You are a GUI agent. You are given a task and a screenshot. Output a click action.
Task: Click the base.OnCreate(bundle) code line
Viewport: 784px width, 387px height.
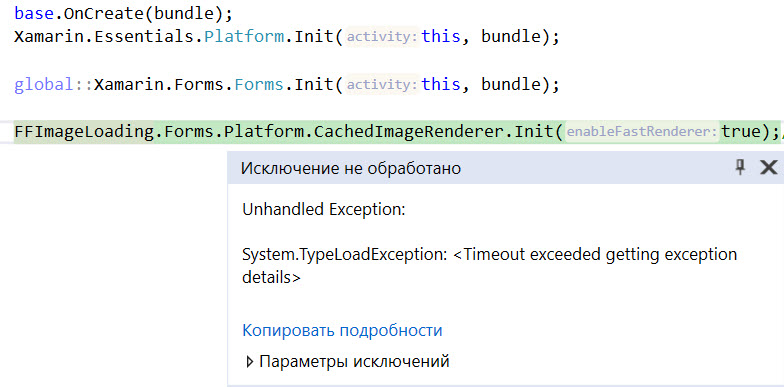point(124,14)
